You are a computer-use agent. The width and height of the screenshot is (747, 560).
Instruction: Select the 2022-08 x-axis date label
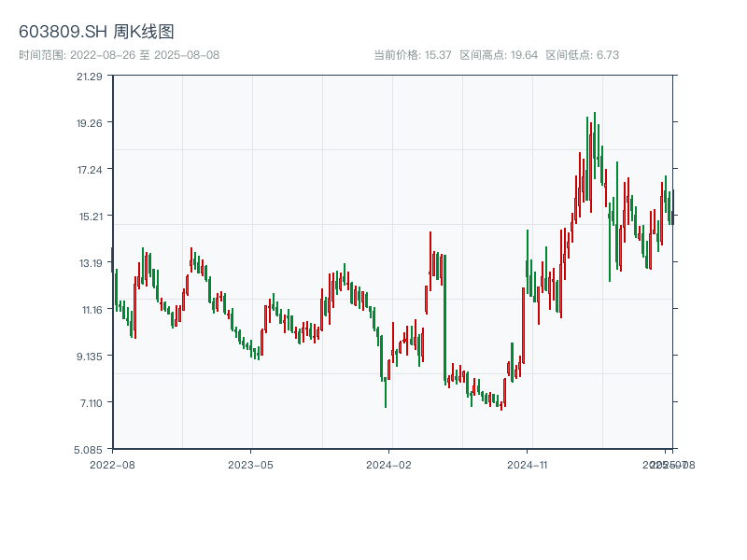pyautogui.click(x=112, y=464)
